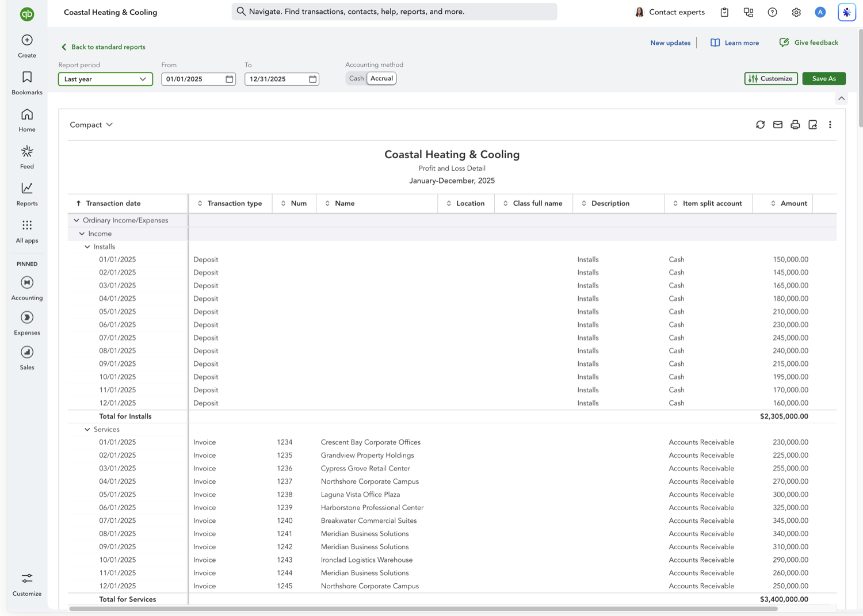This screenshot has width=863, height=616.
Task: Click the QuickBooks logo icon
Action: (x=27, y=14)
